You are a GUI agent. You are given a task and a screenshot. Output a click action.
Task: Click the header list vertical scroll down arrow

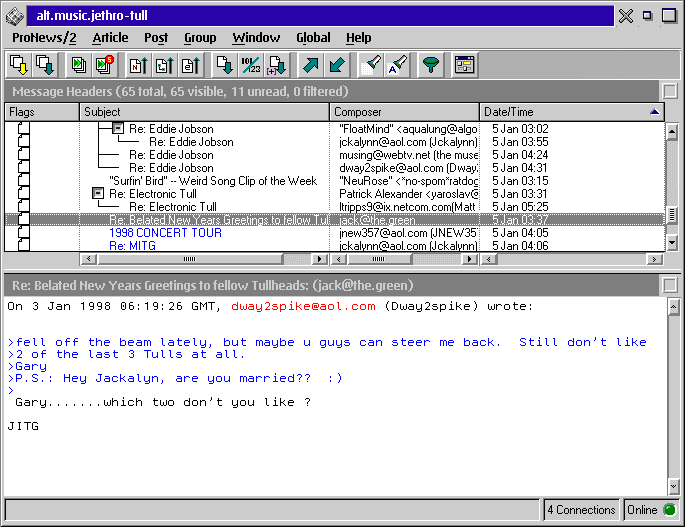672,242
